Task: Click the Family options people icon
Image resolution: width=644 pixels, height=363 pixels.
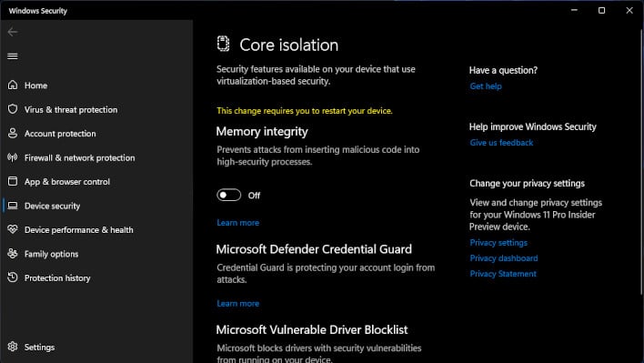Action: tap(13, 253)
